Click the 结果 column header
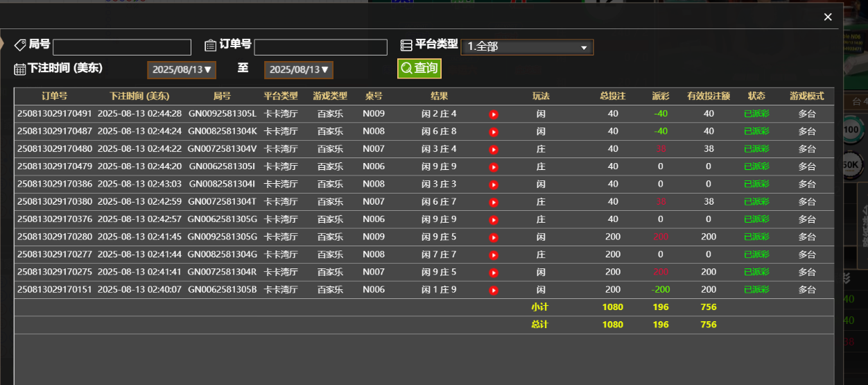Viewport: 868px width, 385px height. (440, 96)
